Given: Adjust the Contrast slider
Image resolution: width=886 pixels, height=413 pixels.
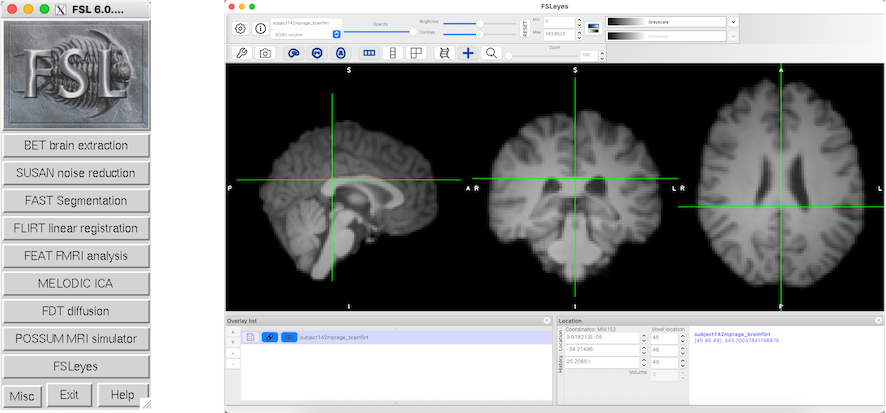Looking at the screenshot, I should 480,34.
